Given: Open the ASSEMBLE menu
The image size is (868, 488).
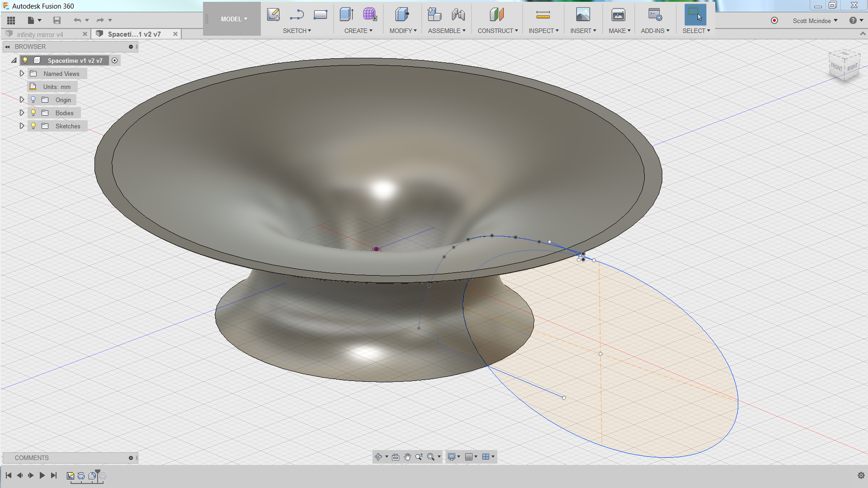Looking at the screenshot, I should [x=447, y=31].
